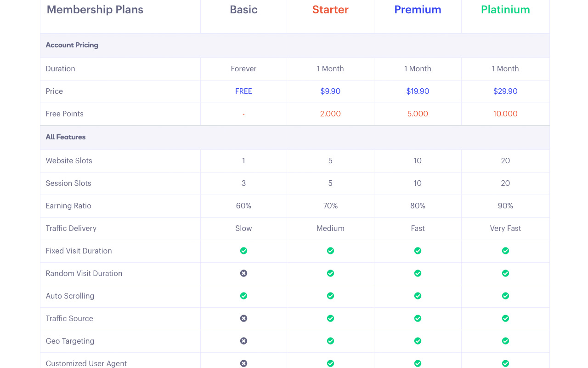The image size is (588, 368).
Task: Click the 10.000 free points value
Action: click(x=505, y=114)
